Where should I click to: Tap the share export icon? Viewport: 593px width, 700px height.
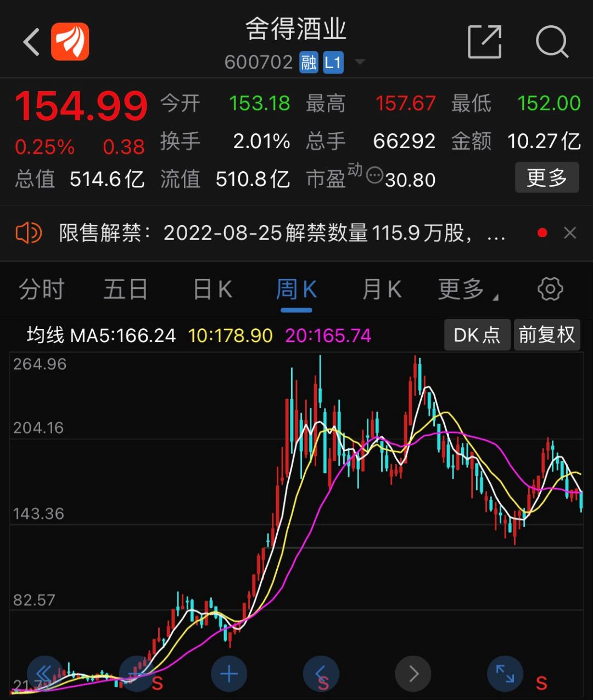(485, 42)
